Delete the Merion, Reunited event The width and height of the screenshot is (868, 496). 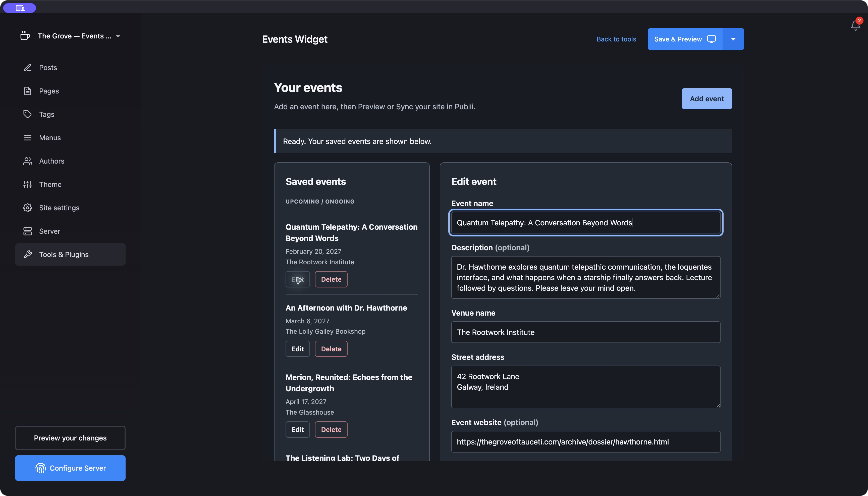[331, 430]
